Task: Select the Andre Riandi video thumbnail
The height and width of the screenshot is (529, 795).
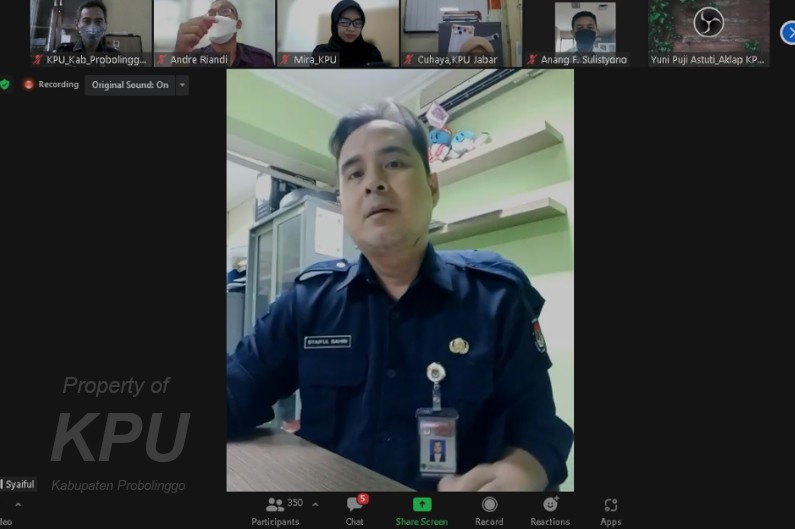Action: coord(213,33)
